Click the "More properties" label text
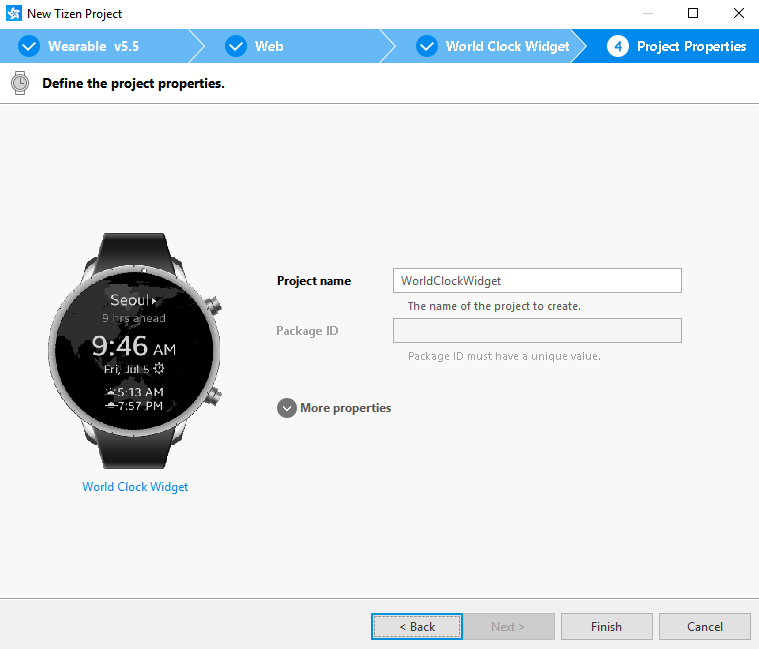Image resolution: width=759 pixels, height=649 pixels. (x=345, y=408)
